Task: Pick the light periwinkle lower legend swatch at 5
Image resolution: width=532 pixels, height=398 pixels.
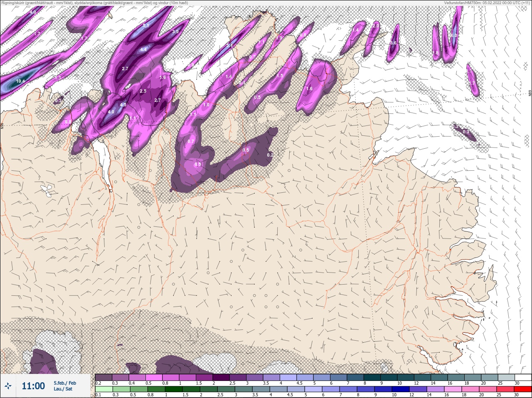Action: 313,389
